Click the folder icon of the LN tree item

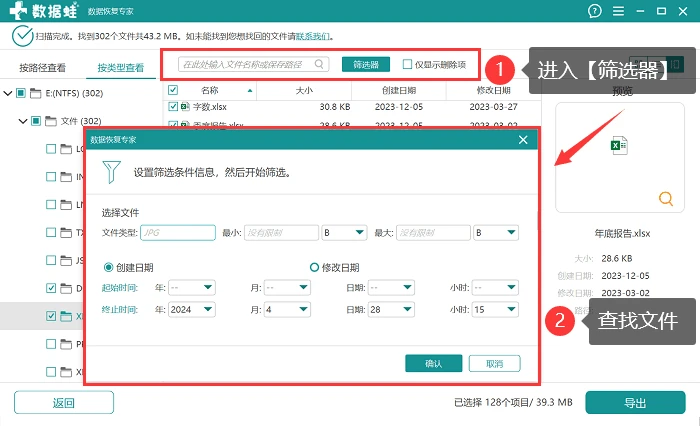click(x=66, y=205)
